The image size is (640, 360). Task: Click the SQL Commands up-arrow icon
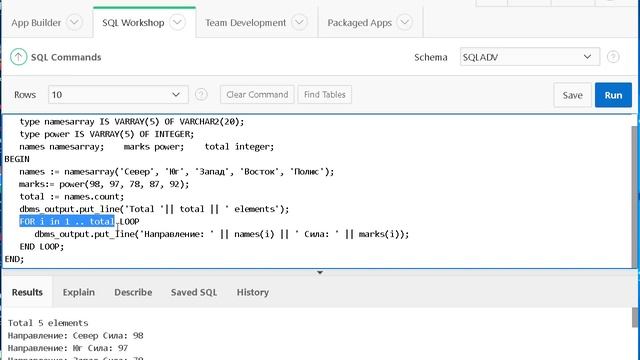pyautogui.click(x=18, y=57)
